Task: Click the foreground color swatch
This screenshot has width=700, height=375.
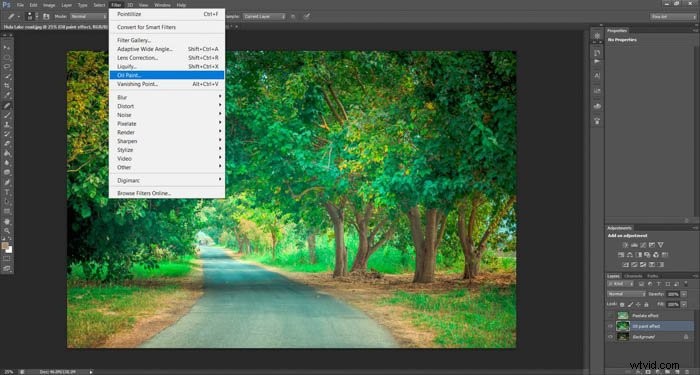Action: click(4, 245)
